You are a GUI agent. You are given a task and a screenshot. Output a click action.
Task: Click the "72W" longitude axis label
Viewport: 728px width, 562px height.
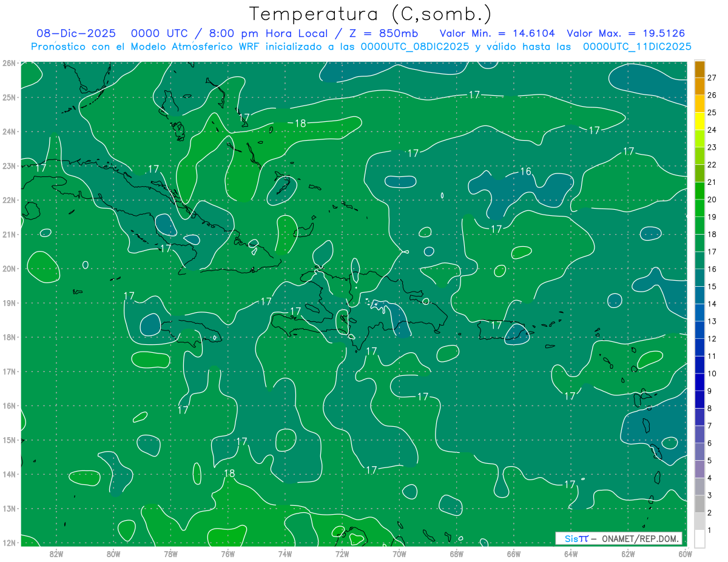click(x=342, y=554)
